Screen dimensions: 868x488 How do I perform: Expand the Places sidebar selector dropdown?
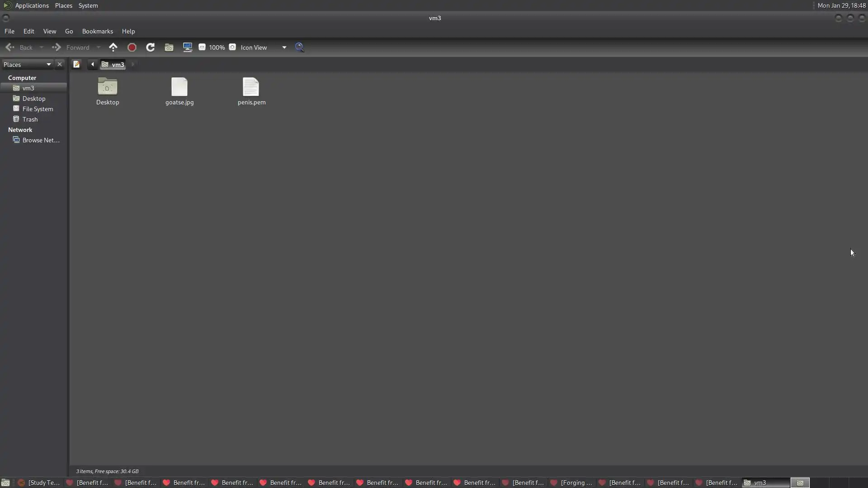pos(48,64)
